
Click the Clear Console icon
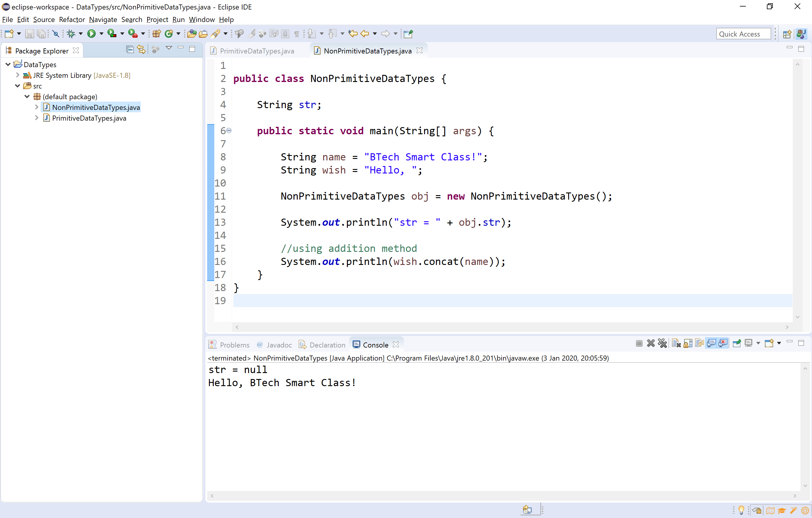point(676,343)
